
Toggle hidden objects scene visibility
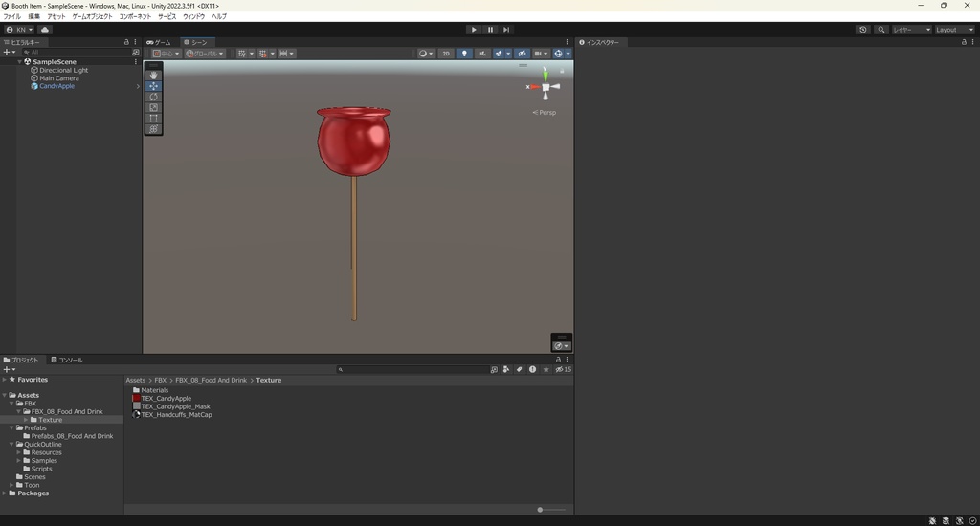point(522,54)
